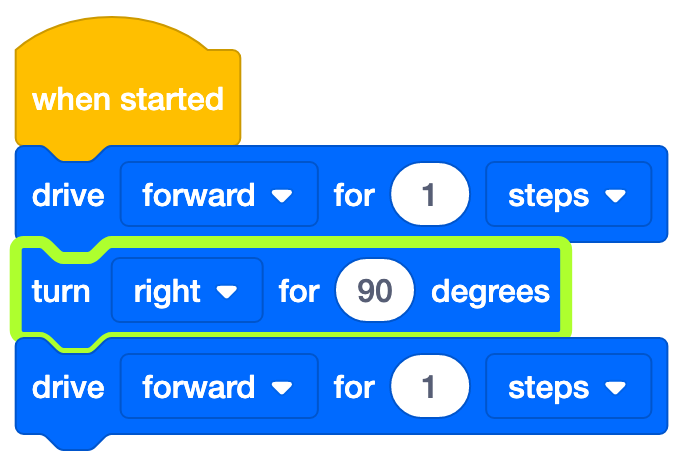Click the "for" label in the turn block
This screenshot has height=458, width=684.
coord(298,291)
